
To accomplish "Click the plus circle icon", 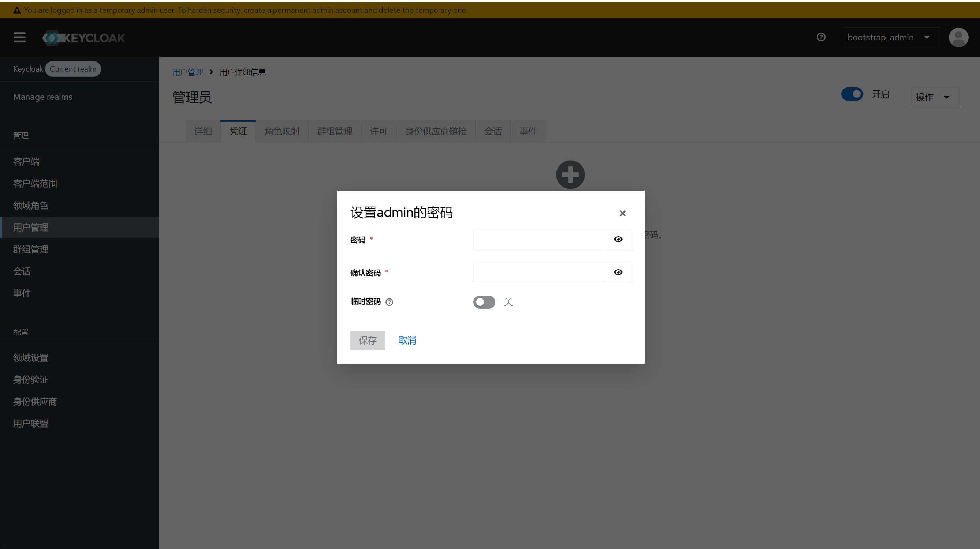I will [x=570, y=174].
